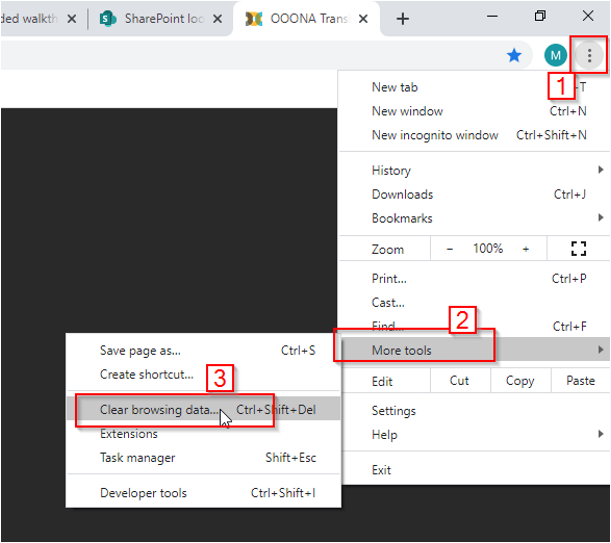
Task: Open the More tools submenu
Action: pyautogui.click(x=402, y=350)
